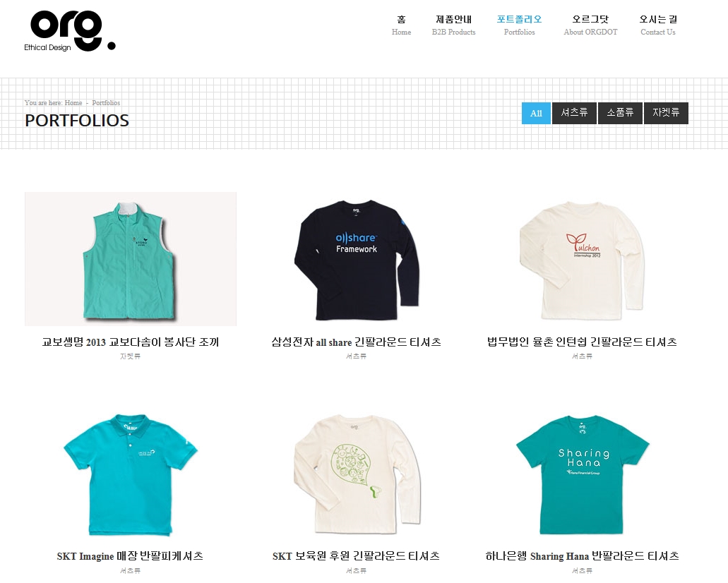The width and height of the screenshot is (728, 583).
Task: Open 오시는 길 Contact Us page
Action: click(x=658, y=25)
